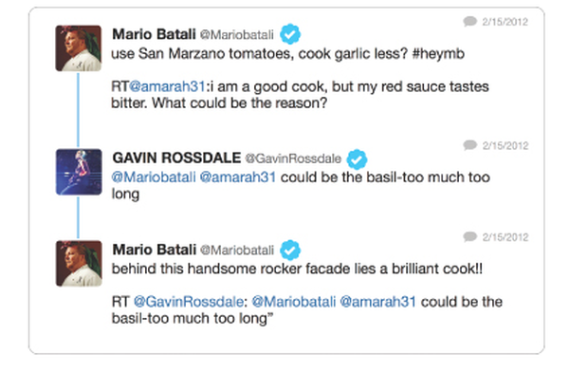Click @amarah31 mention in last tweet
Viewport: 588px width, 372px height.
click(x=378, y=302)
